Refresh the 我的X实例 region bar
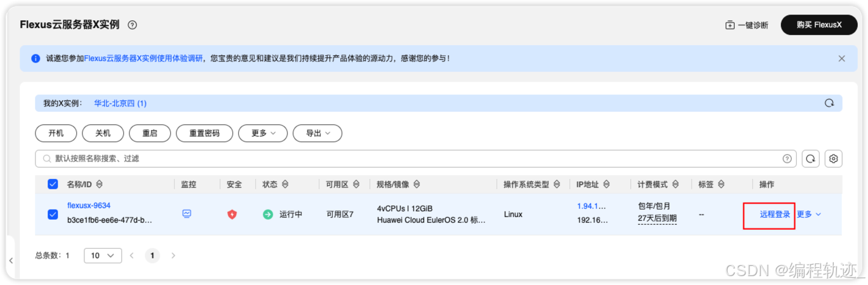868x285 pixels. pos(829,103)
